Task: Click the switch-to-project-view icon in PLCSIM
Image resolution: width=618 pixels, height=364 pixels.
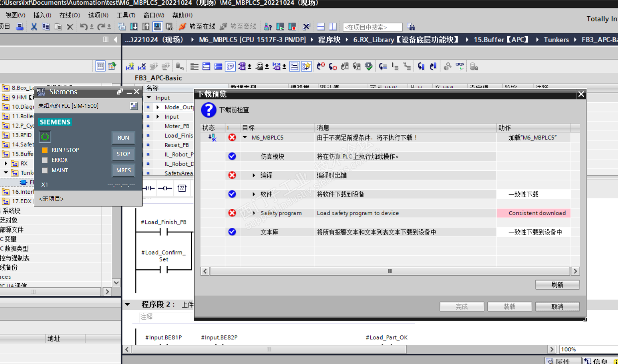Action: coord(134,106)
